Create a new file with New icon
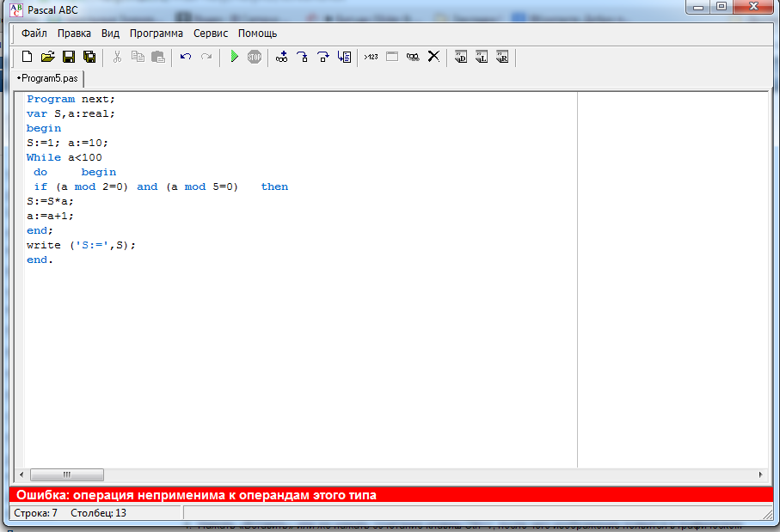780x532 pixels. pos(28,57)
